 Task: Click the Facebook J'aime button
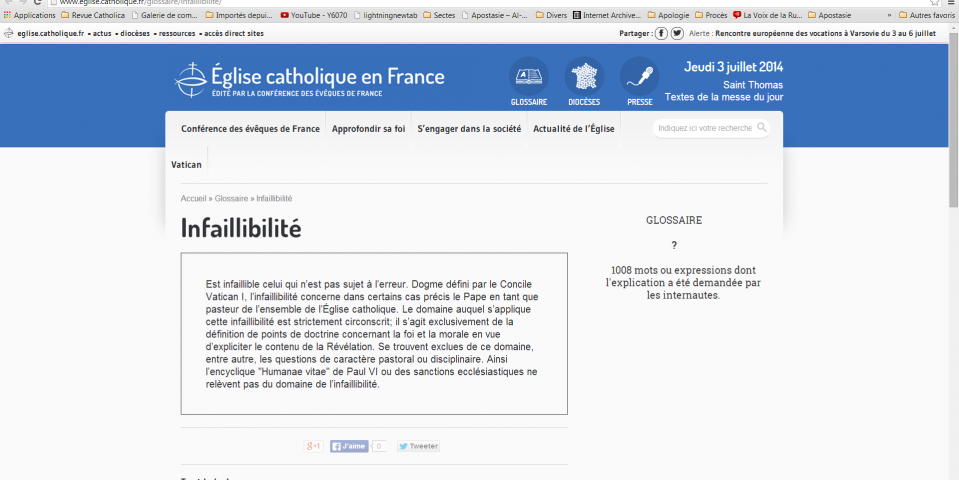pos(349,446)
